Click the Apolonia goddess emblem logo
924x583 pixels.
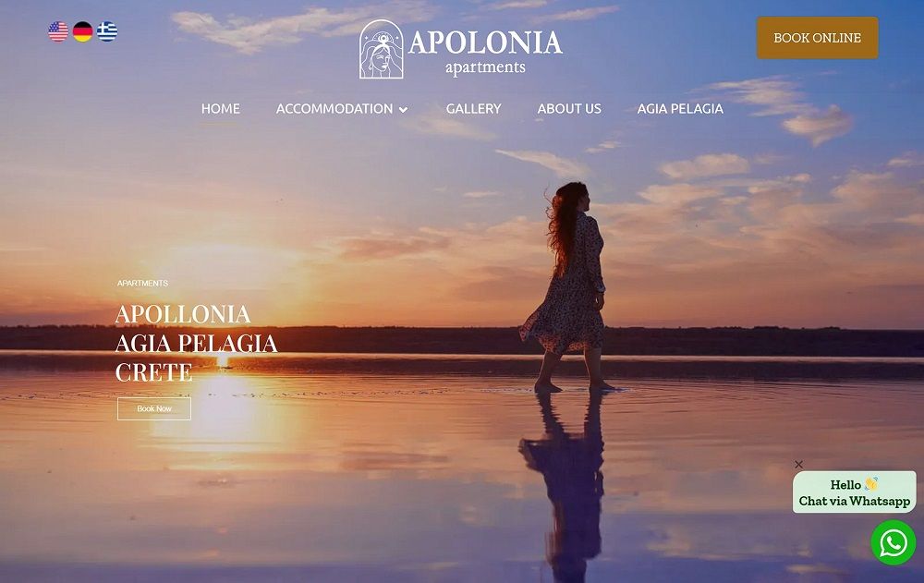coord(382,49)
